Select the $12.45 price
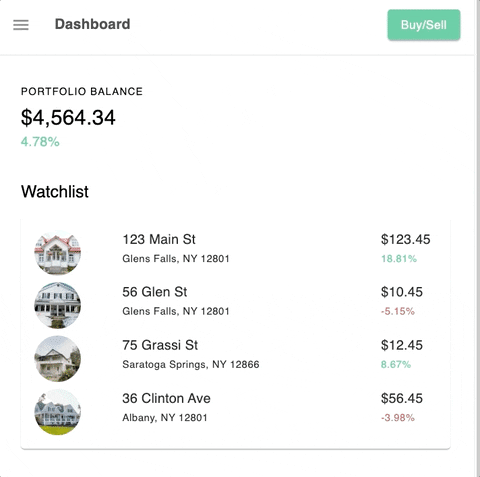The image size is (480, 477). (402, 345)
